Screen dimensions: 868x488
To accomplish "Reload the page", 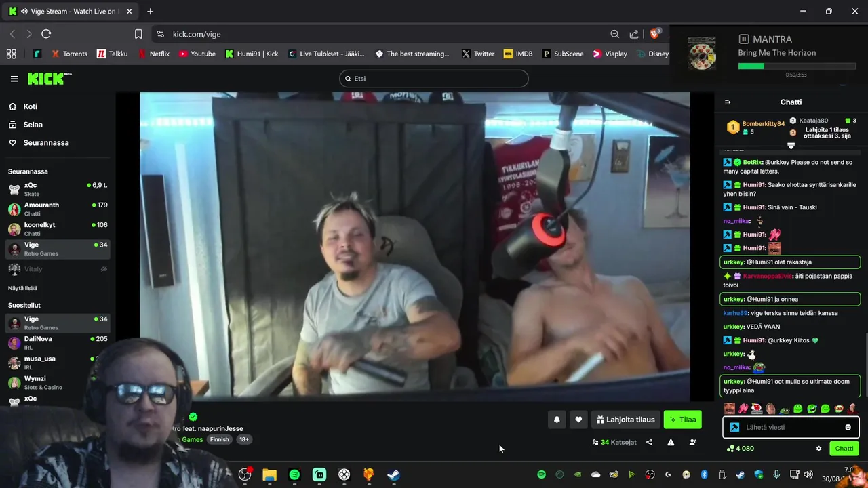I will 46,34.
